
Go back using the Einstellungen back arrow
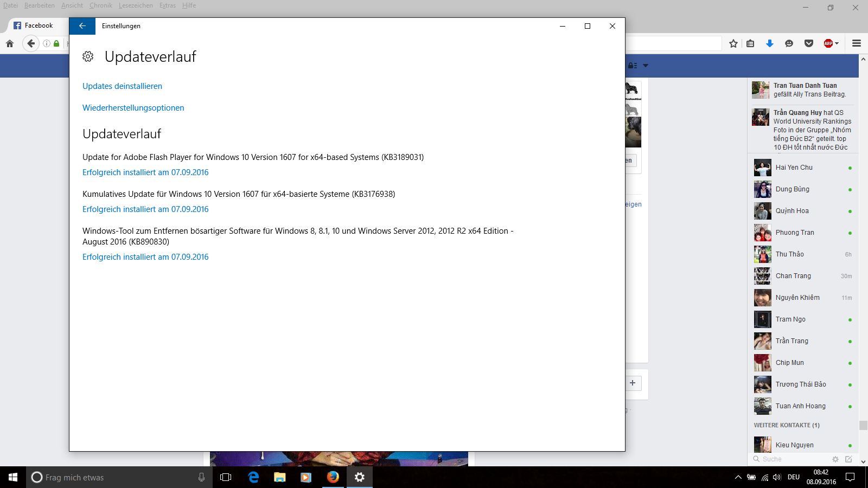pyautogui.click(x=82, y=26)
